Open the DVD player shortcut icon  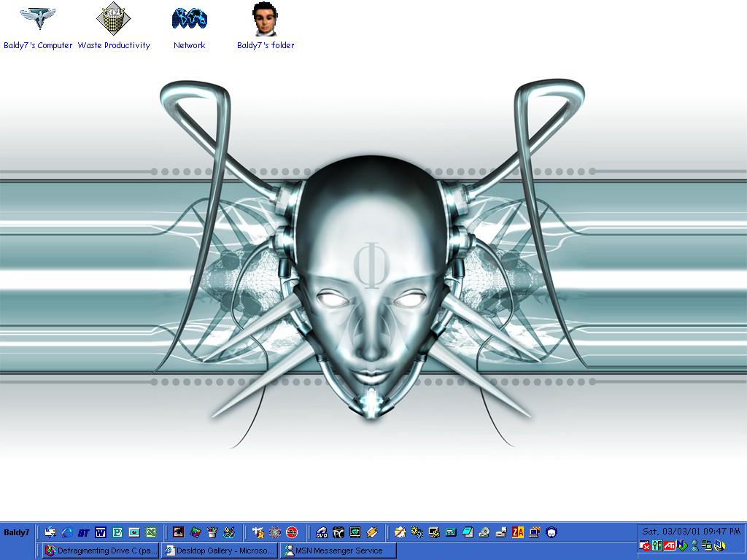click(321, 532)
